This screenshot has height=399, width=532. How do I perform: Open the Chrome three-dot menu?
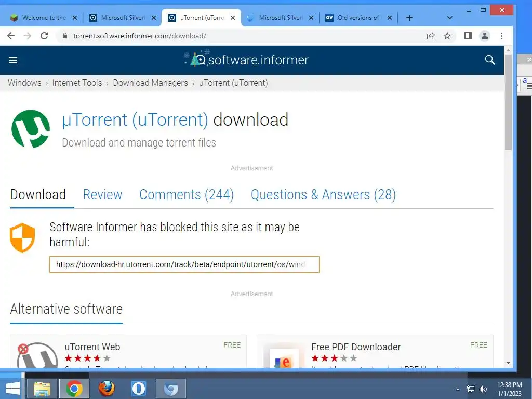click(x=501, y=36)
